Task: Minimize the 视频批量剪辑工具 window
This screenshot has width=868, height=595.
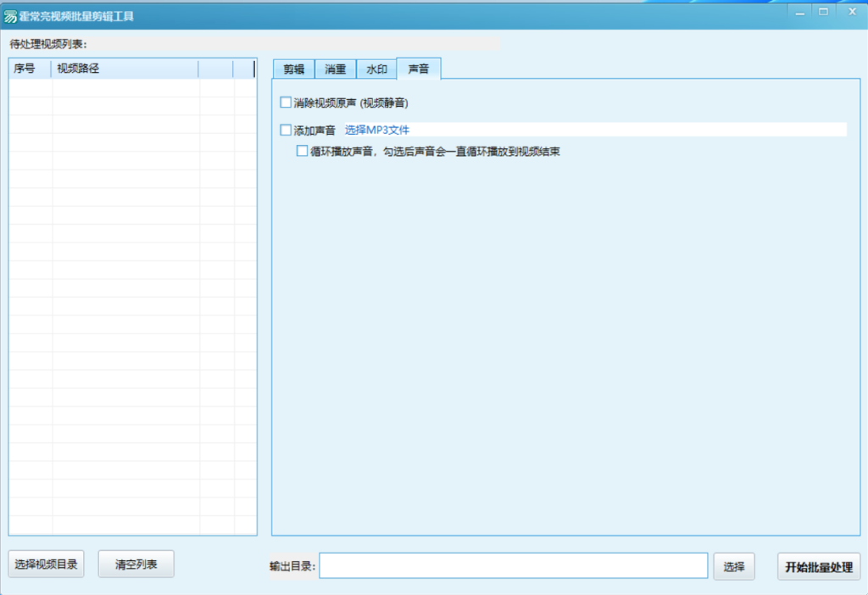Action: click(x=799, y=11)
